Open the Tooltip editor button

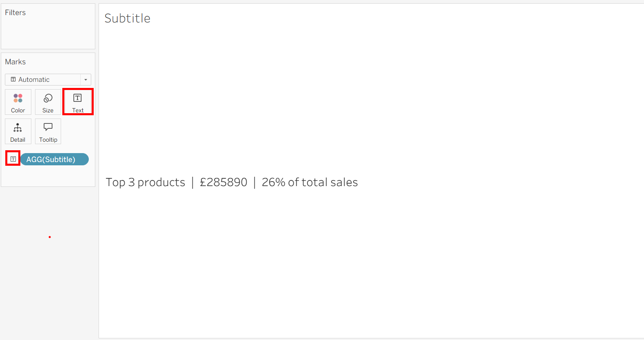tap(48, 131)
